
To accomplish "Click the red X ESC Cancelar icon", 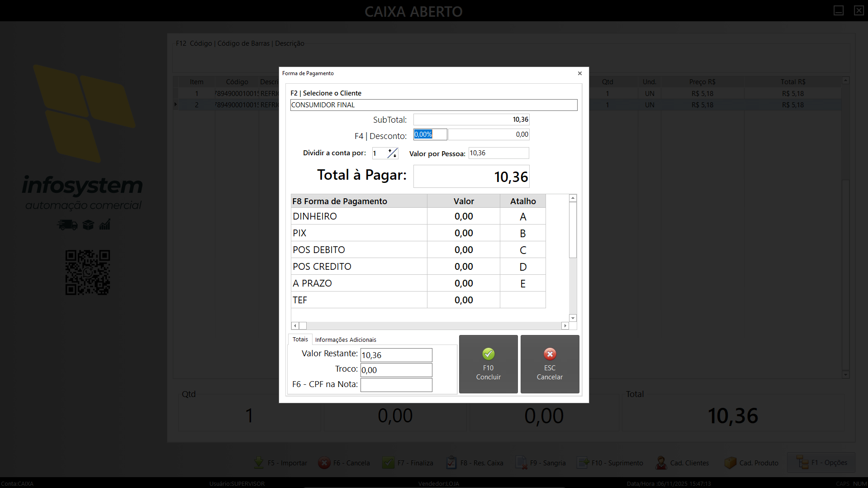I will [x=550, y=354].
